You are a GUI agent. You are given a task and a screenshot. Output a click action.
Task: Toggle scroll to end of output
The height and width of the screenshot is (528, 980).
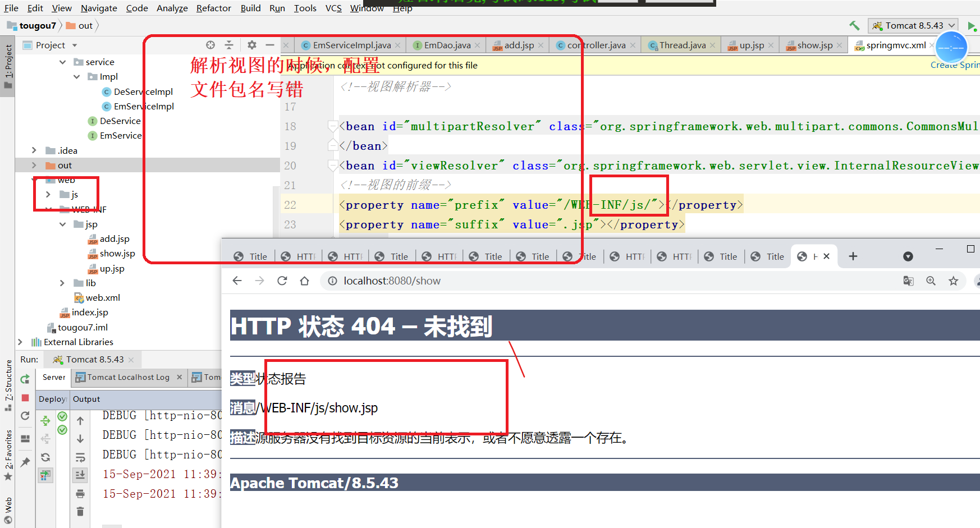tap(80, 475)
